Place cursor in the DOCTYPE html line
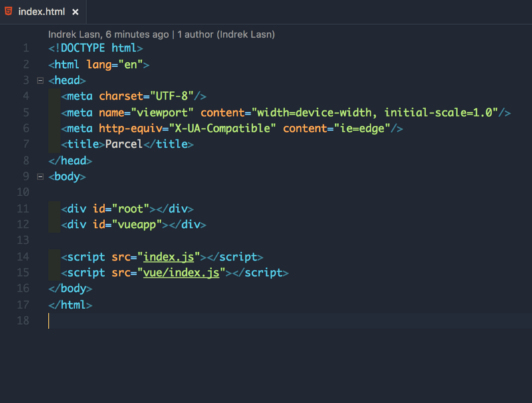The width and height of the screenshot is (532, 403). (x=96, y=48)
